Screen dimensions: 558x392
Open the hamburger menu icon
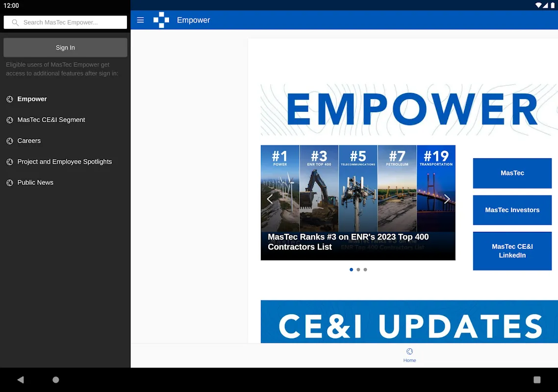(140, 20)
